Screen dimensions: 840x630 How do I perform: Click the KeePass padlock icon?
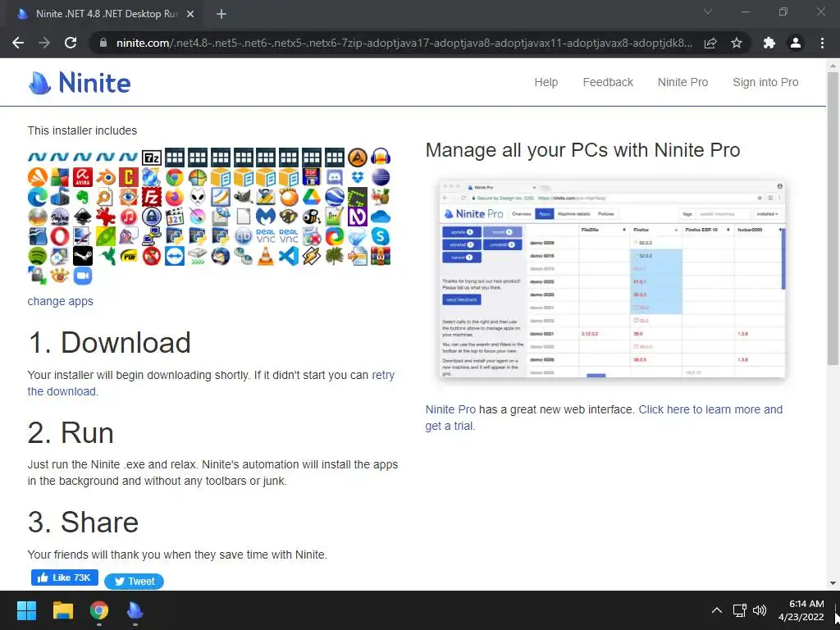[152, 217]
